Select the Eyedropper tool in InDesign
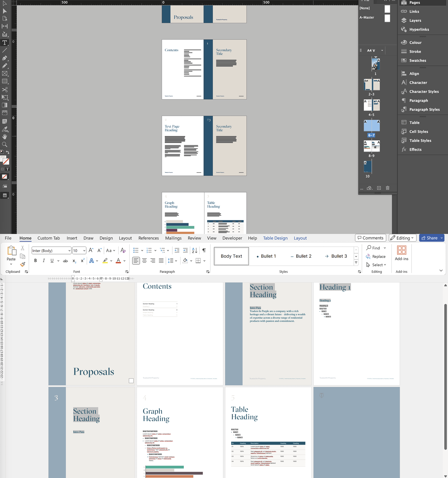Image resolution: width=448 pixels, height=478 pixels. point(5,129)
